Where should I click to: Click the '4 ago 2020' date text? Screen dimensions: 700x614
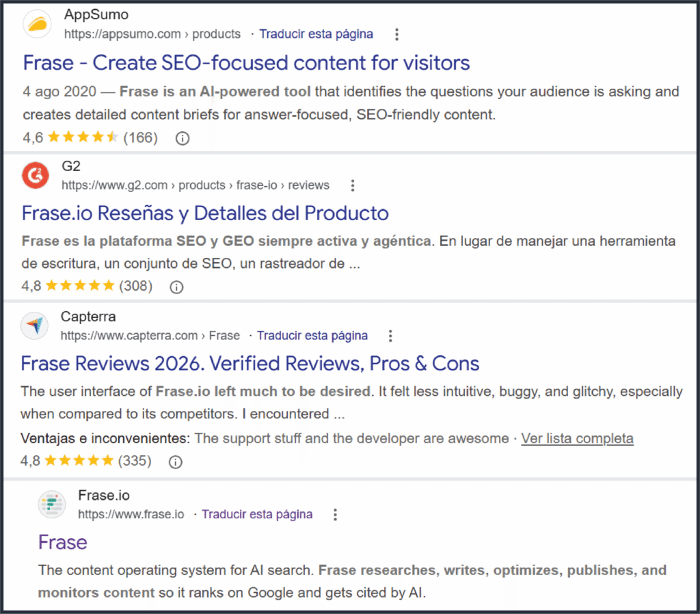pyautogui.click(x=59, y=91)
